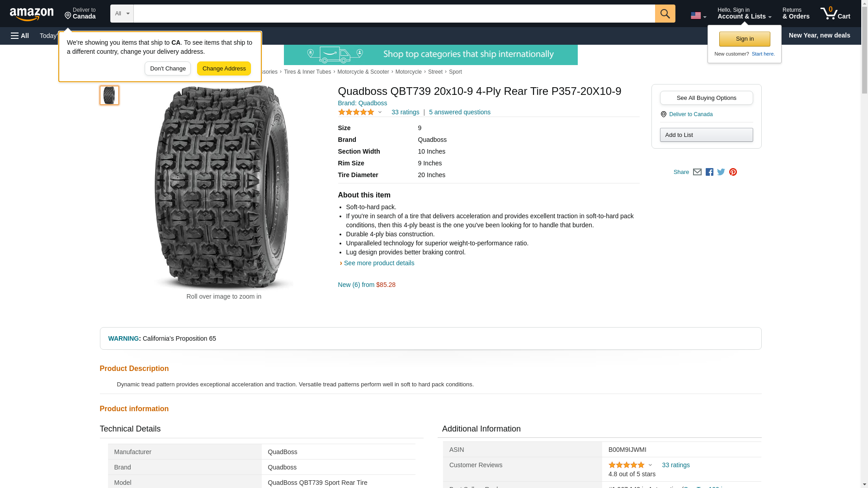Expand the Add to List dropdown
This screenshot has height=488, width=868.
tap(706, 135)
